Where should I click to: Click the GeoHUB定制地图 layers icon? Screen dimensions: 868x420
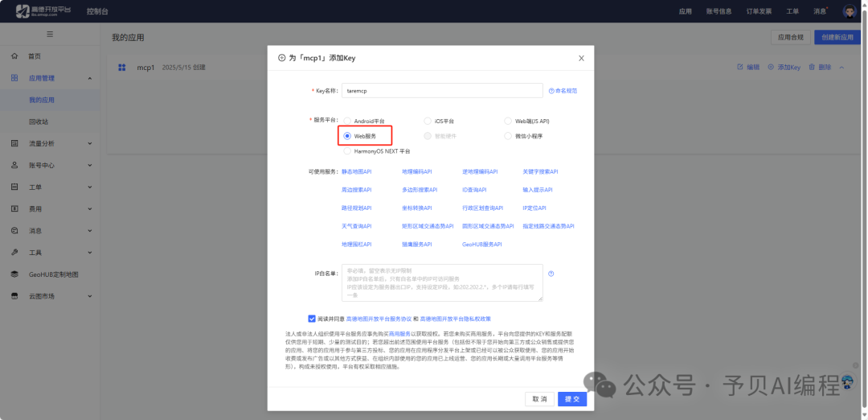pos(15,274)
